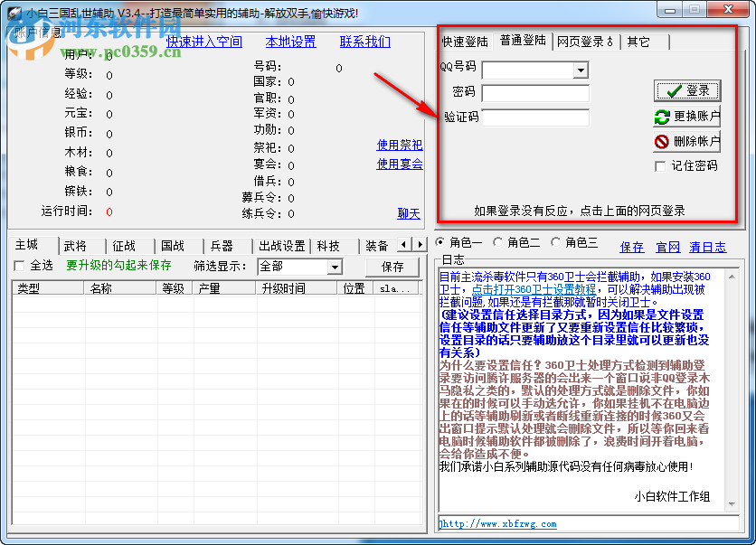The height and width of the screenshot is (545, 756).
Task: Open the 出战设置 tab
Action: 282,246
